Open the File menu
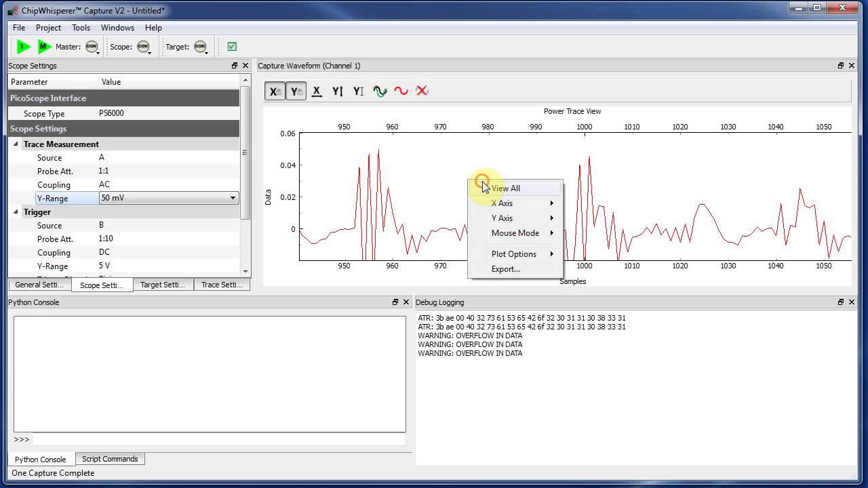Image resolution: width=868 pixels, height=488 pixels. (19, 28)
